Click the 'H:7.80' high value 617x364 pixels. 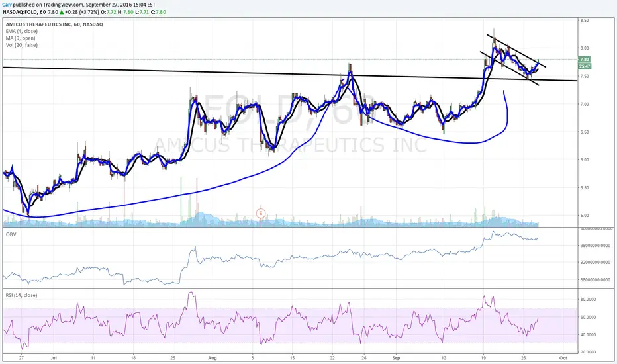[126, 12]
